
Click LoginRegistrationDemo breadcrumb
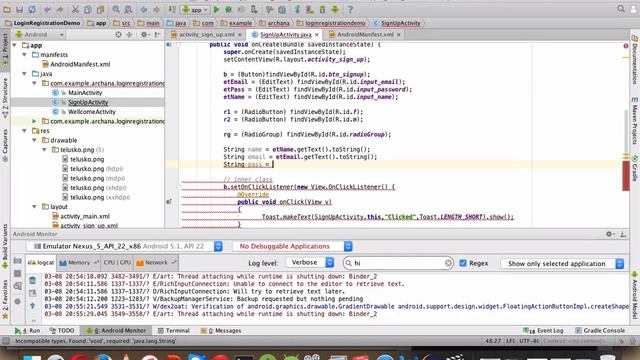[43, 23]
